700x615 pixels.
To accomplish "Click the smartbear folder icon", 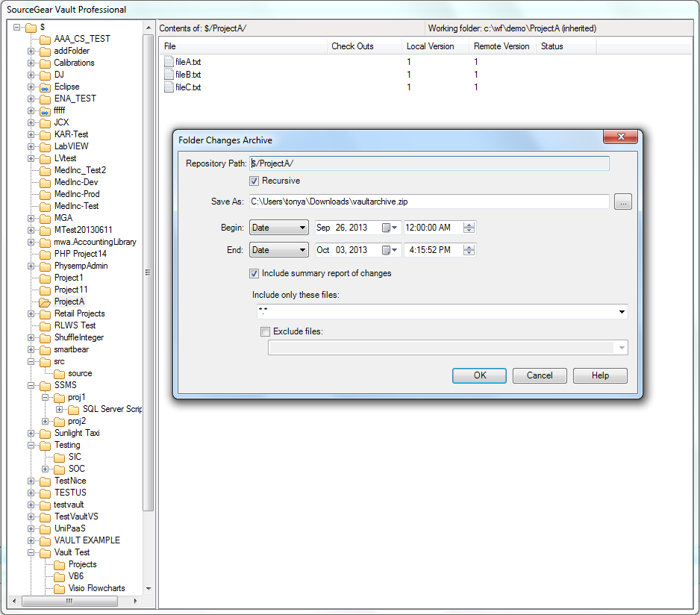I will tap(45, 350).
